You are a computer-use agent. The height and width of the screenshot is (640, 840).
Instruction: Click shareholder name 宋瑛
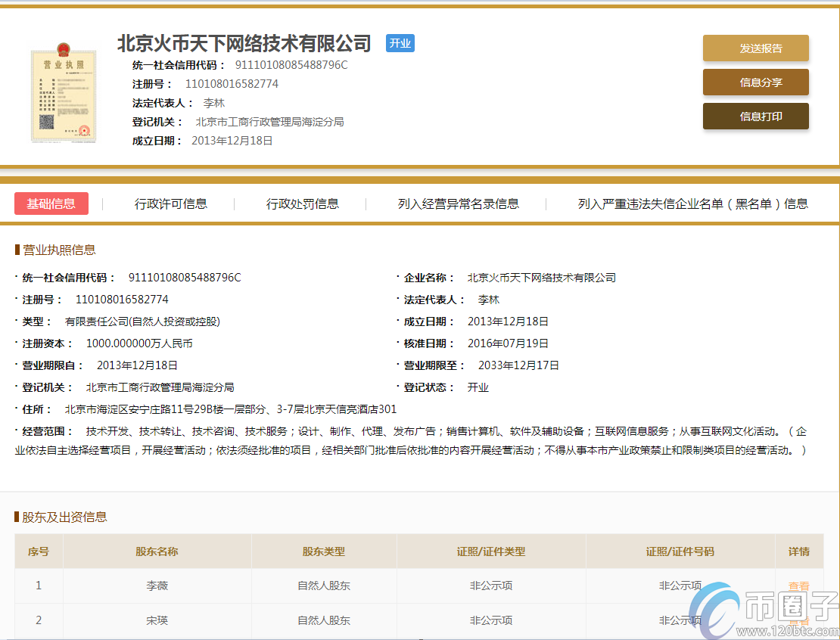[x=157, y=620]
